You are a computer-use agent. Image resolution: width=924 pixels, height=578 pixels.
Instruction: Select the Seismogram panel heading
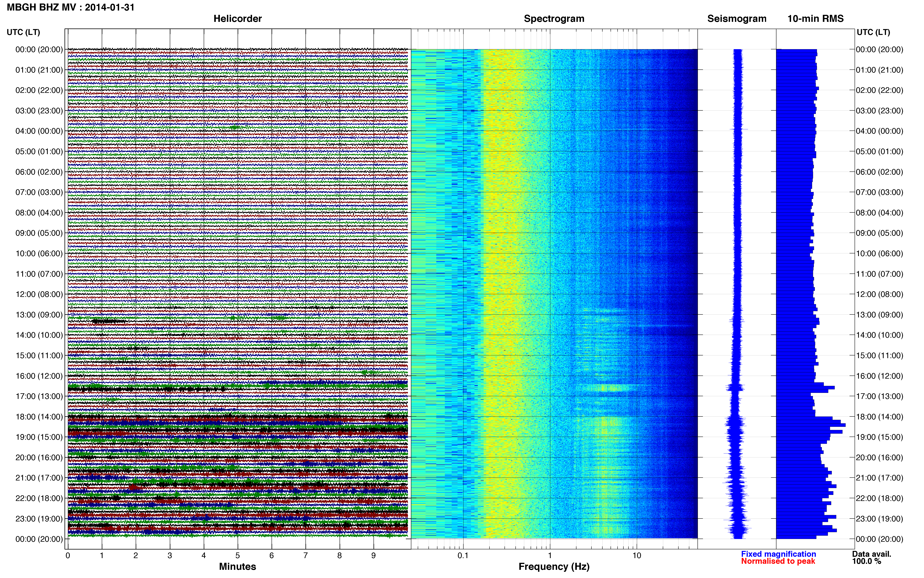coord(736,19)
